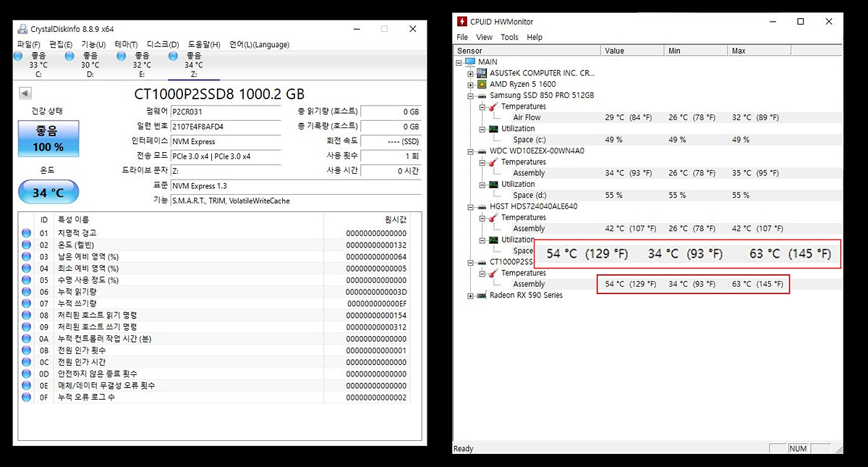Click the previous disk arrow button

pyautogui.click(x=25, y=93)
